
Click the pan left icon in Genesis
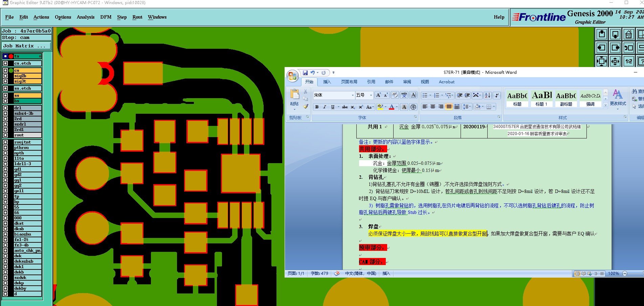pyautogui.click(x=602, y=48)
